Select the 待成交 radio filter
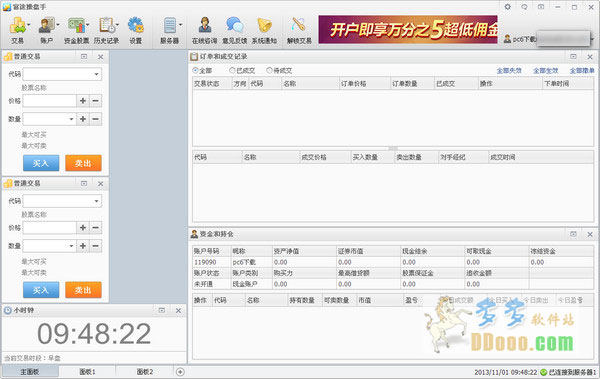 [269, 70]
